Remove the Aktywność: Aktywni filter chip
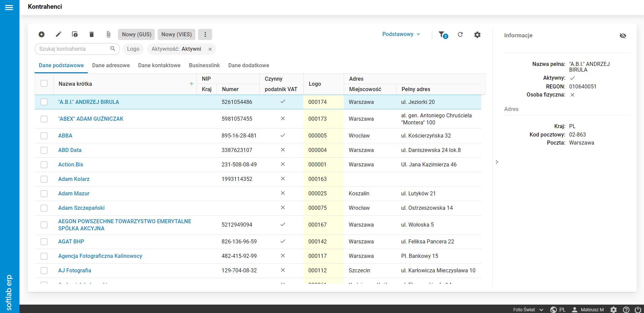Viewport: 644px width, 313px height. tap(210, 49)
